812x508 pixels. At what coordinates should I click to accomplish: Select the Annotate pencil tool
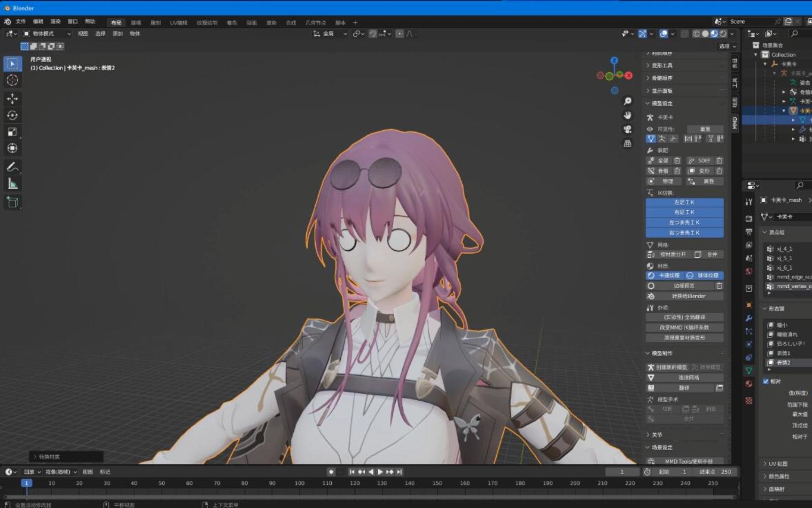13,167
